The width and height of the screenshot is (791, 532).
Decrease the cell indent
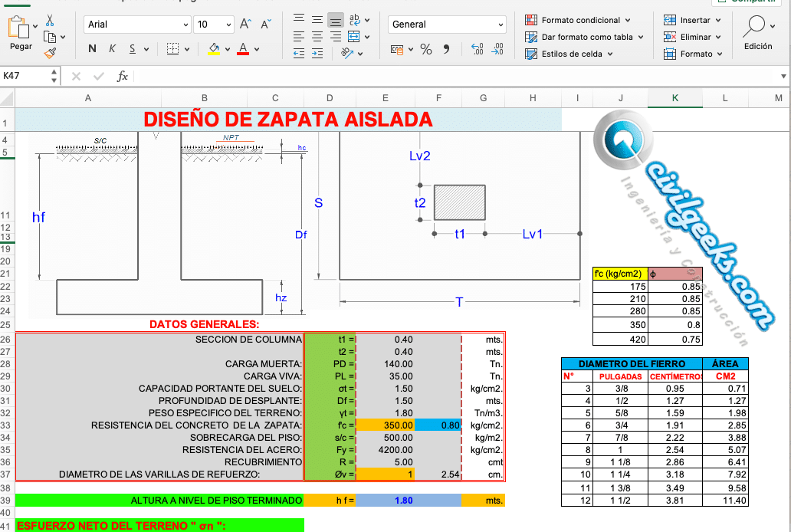coord(299,53)
